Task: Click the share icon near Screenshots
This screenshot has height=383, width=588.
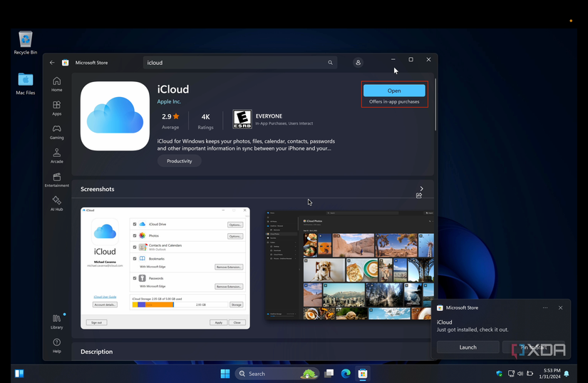Action: click(419, 195)
